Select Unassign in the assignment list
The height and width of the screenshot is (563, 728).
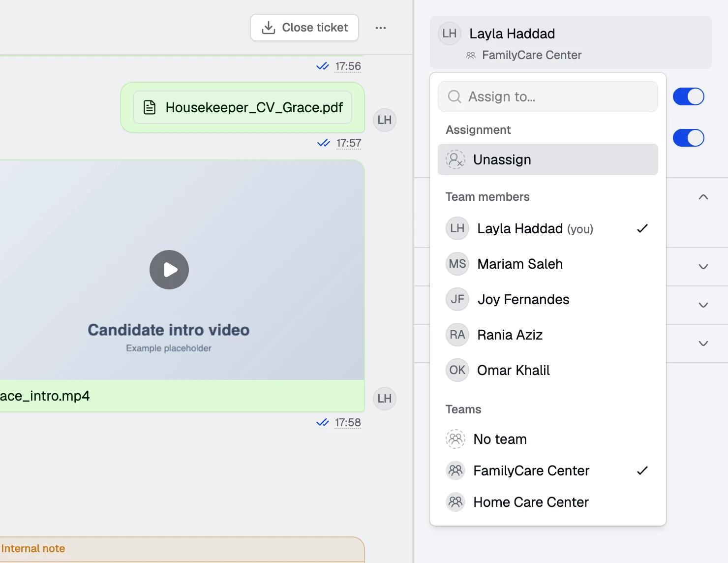click(x=548, y=159)
